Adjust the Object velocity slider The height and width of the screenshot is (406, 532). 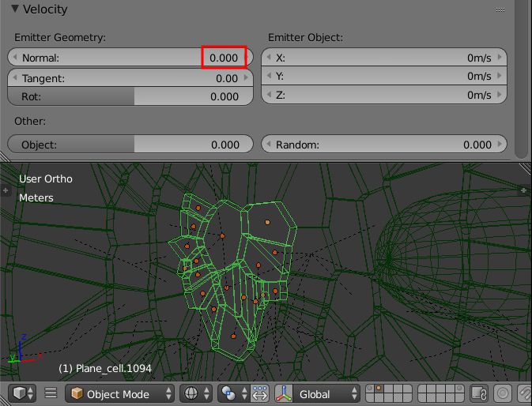[x=130, y=145]
